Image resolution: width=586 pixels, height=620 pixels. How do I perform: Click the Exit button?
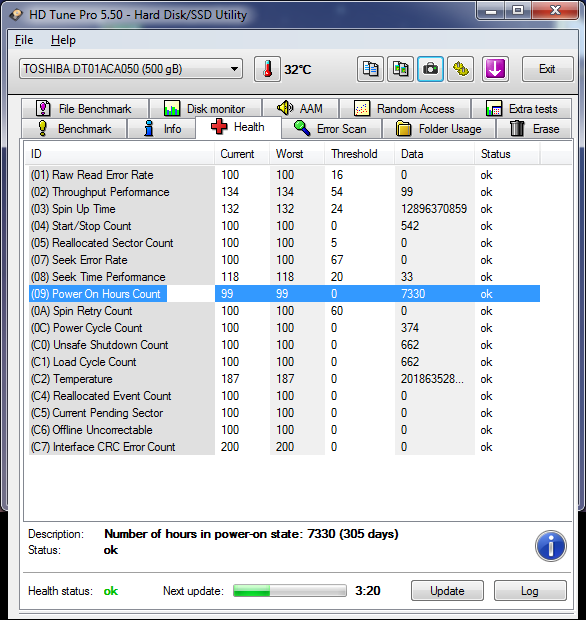(547, 69)
